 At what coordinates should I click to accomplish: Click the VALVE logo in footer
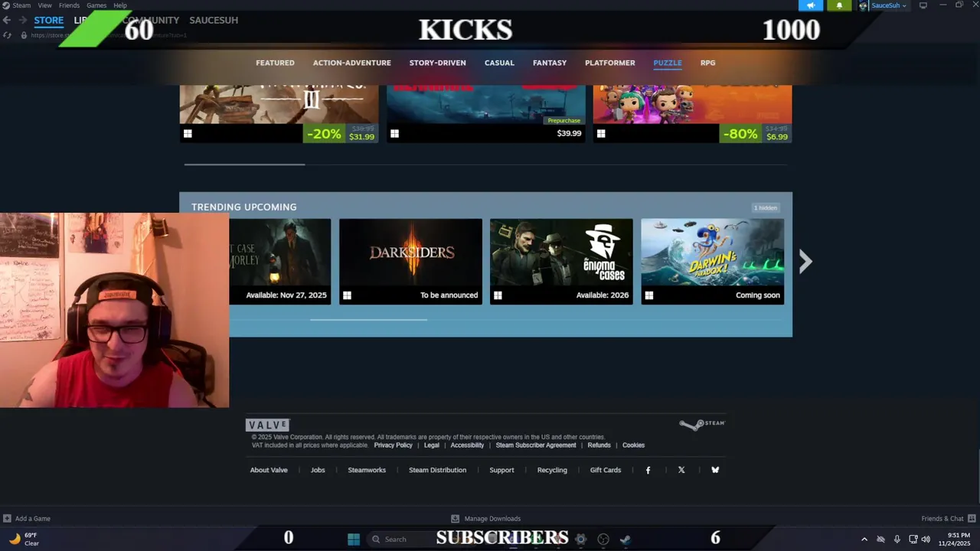pos(267,425)
